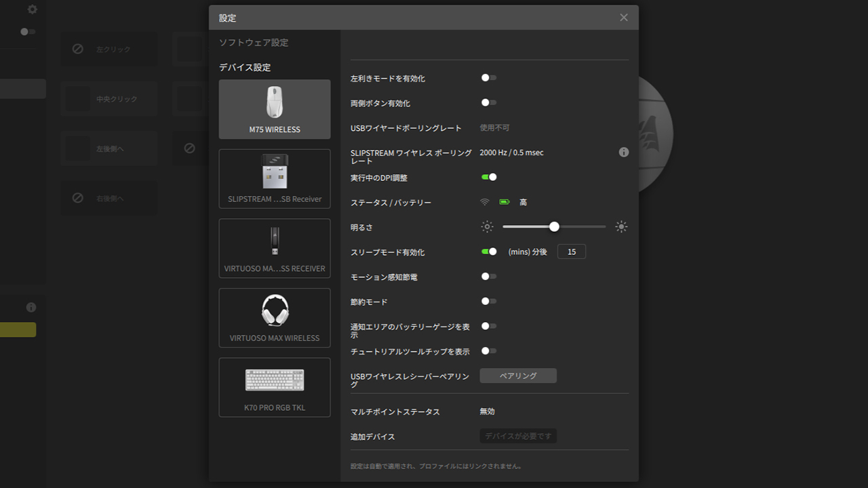868x488 pixels.
Task: Select the SLIPSTREAM USB Receiver device
Action: pyautogui.click(x=275, y=179)
